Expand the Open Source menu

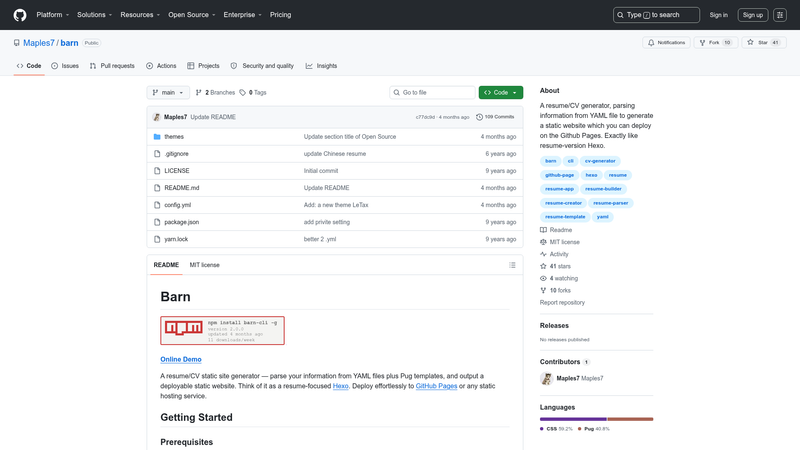pyautogui.click(x=192, y=15)
